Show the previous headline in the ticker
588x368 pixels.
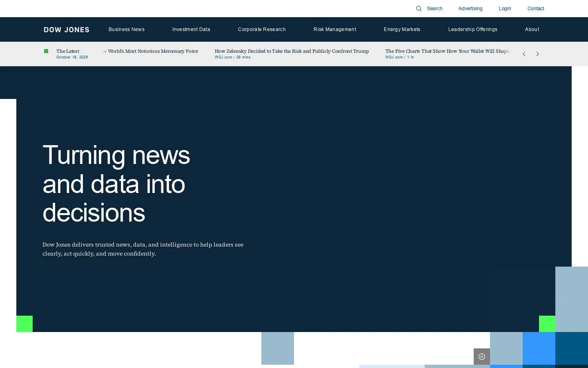coord(524,54)
